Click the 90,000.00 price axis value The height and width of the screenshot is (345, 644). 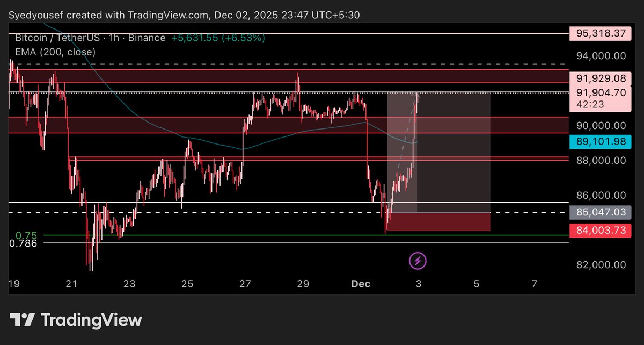point(601,125)
